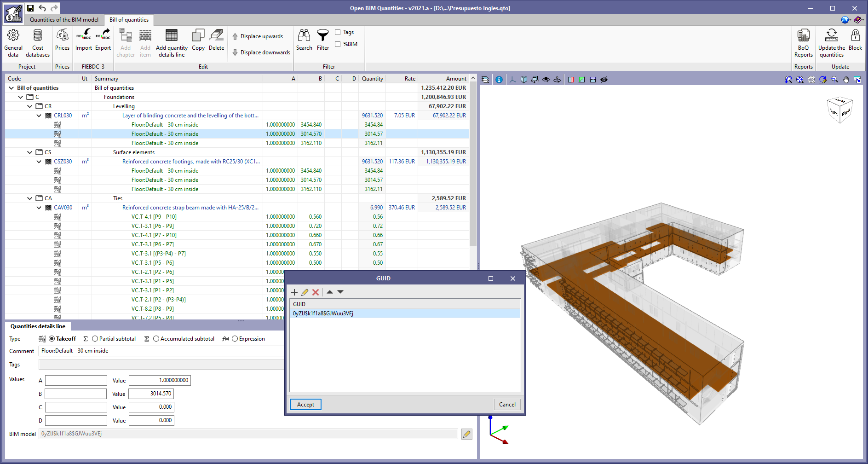
Task: Copy the selected line
Action: 198,40
